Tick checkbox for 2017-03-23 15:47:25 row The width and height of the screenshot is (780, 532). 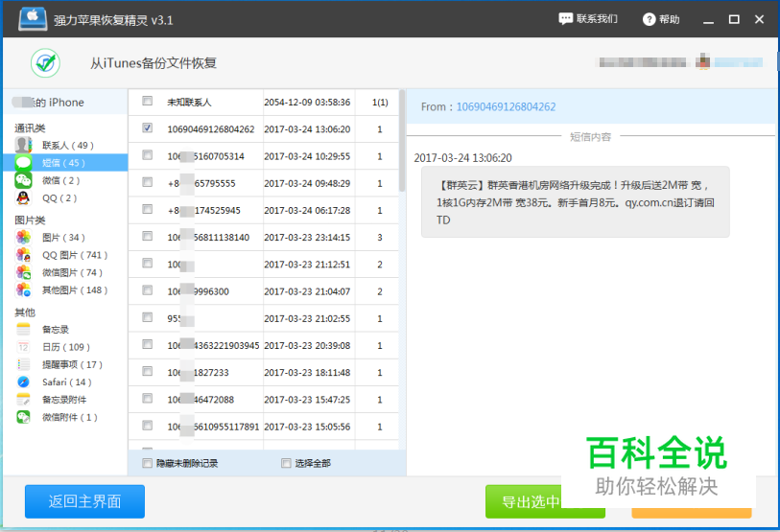point(147,398)
